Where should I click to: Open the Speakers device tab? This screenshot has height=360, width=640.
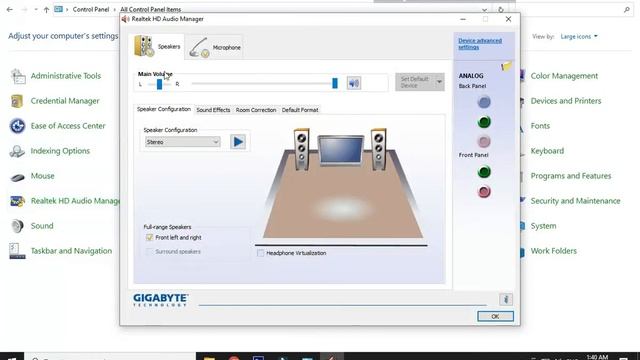coord(158,47)
